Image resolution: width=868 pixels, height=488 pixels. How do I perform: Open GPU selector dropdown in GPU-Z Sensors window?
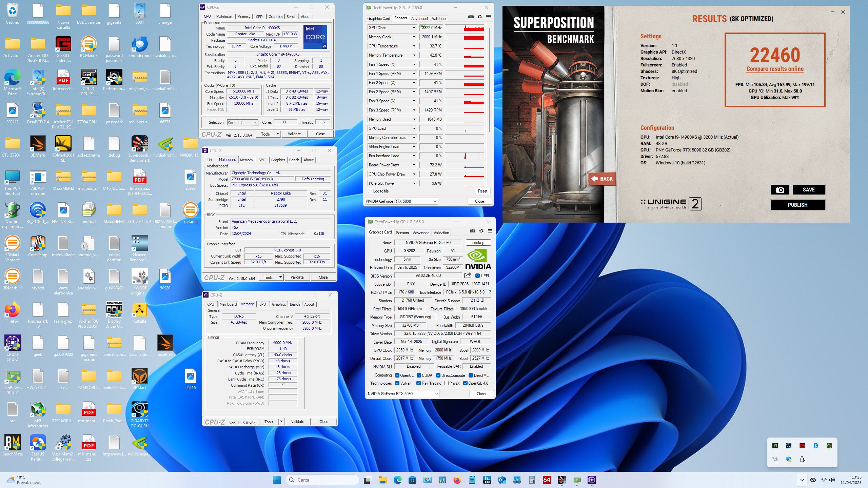pyautogui.click(x=401, y=201)
